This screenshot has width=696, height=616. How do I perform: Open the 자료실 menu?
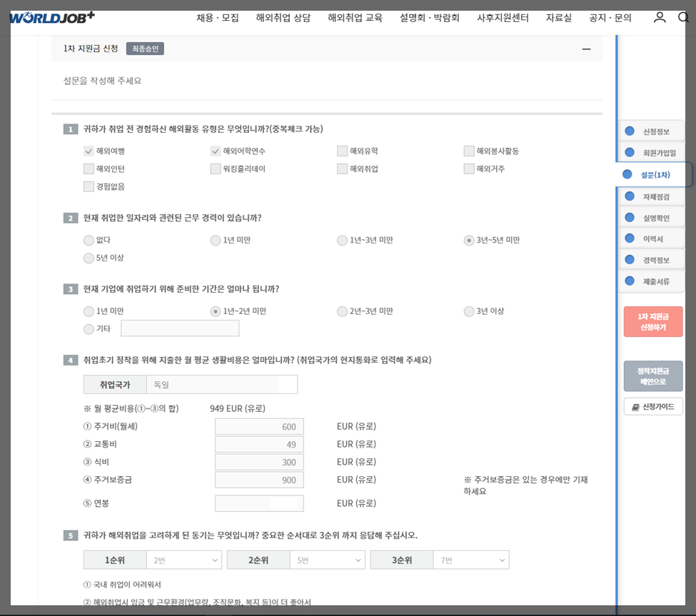click(559, 18)
